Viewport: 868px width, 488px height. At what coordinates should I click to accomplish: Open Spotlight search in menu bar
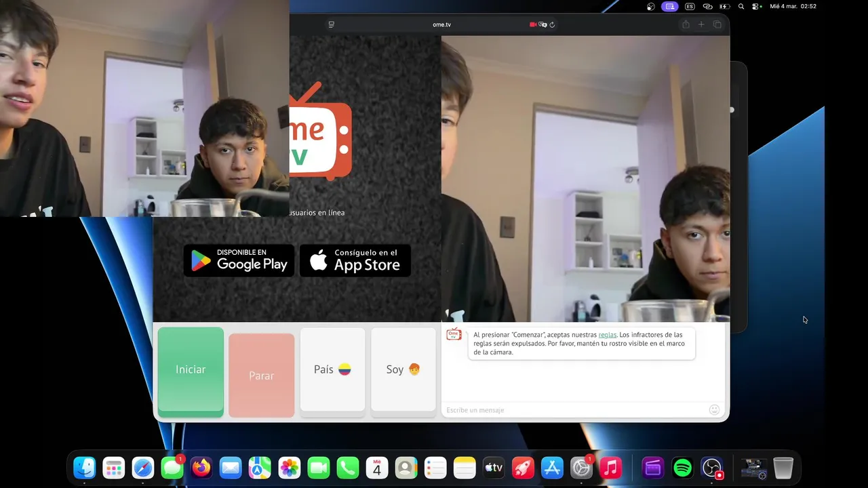741,6
